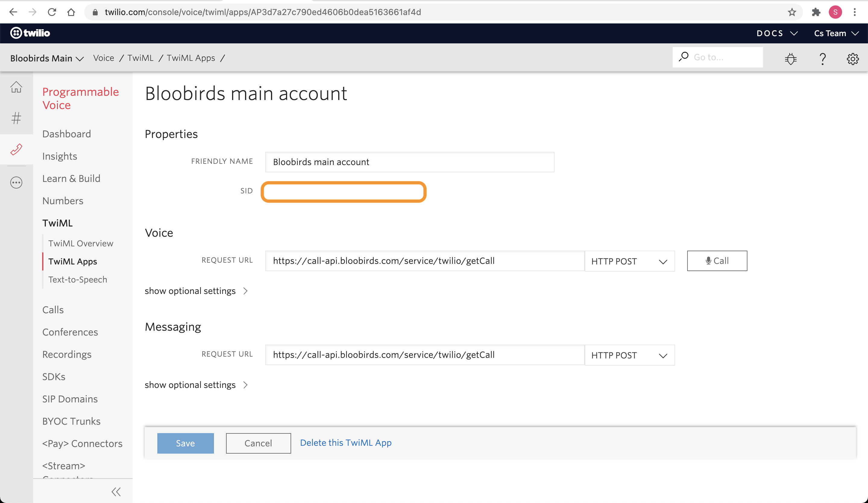Click the Voice breadcrumb
The image size is (868, 503).
click(103, 58)
